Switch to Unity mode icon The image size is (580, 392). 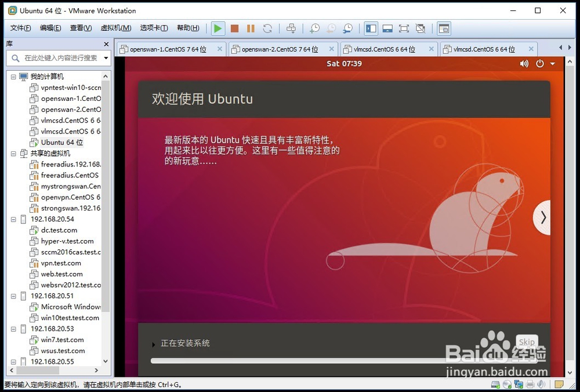pos(420,28)
